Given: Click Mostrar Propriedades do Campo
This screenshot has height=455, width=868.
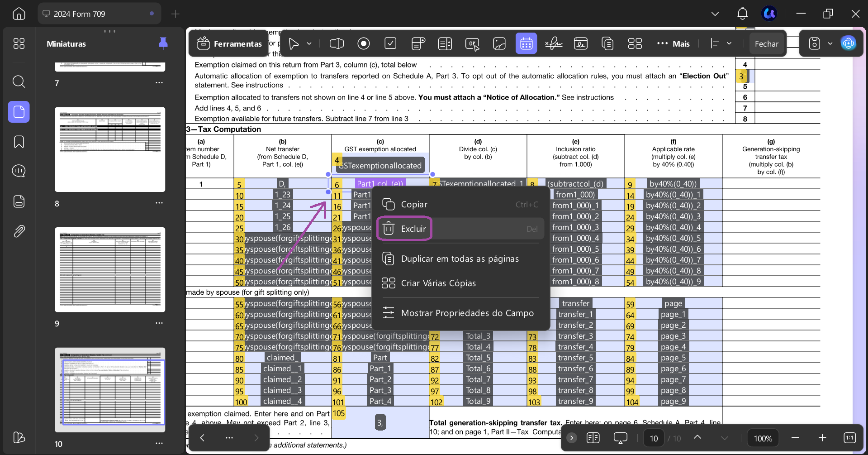Looking at the screenshot, I should pos(467,313).
